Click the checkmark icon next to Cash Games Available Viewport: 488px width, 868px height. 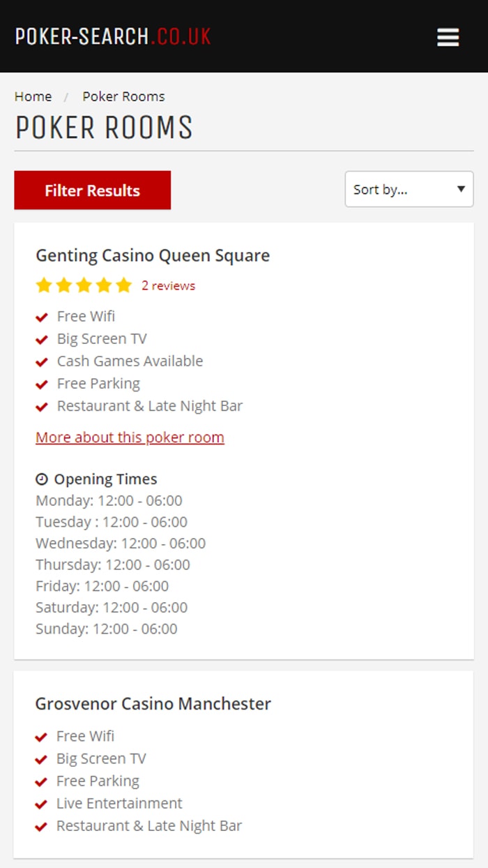[x=42, y=361]
